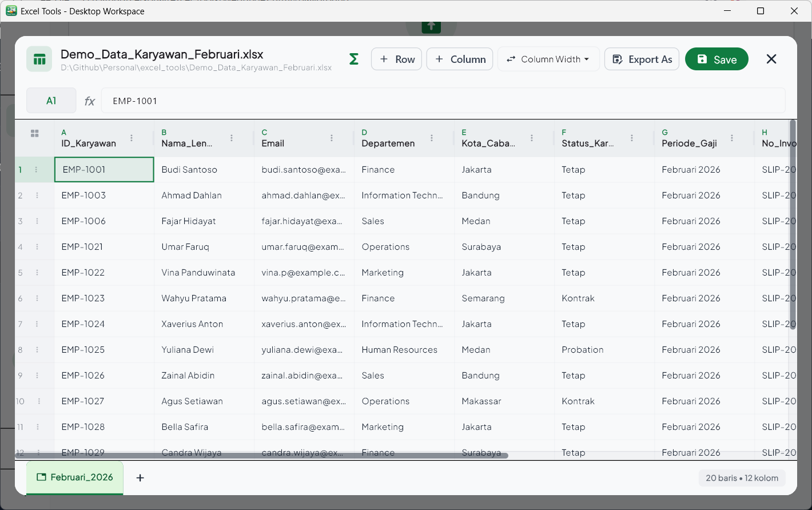The image size is (812, 510).
Task: Select the Probation status cell
Action: (604, 350)
